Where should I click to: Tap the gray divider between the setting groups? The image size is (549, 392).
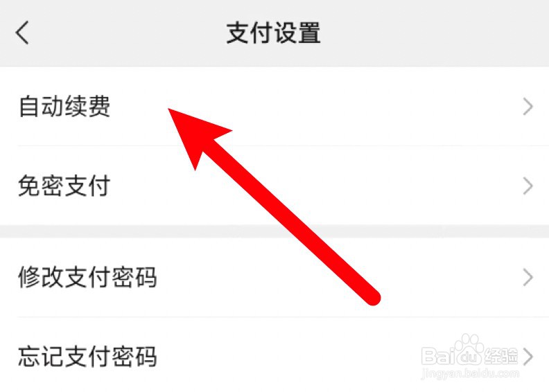coord(274,232)
